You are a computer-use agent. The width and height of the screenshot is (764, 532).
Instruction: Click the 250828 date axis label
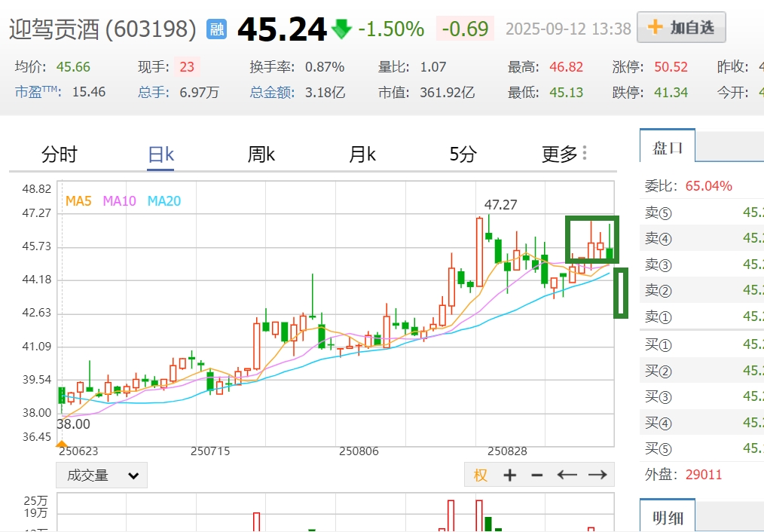(507, 451)
